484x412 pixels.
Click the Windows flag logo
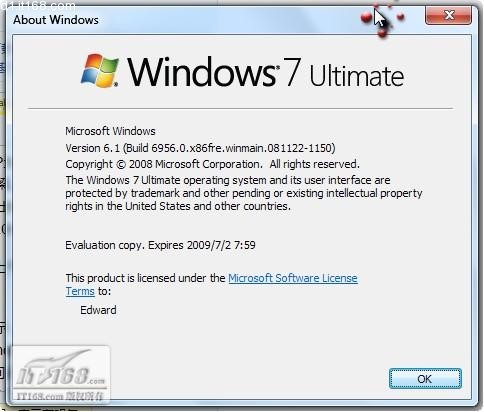100,71
